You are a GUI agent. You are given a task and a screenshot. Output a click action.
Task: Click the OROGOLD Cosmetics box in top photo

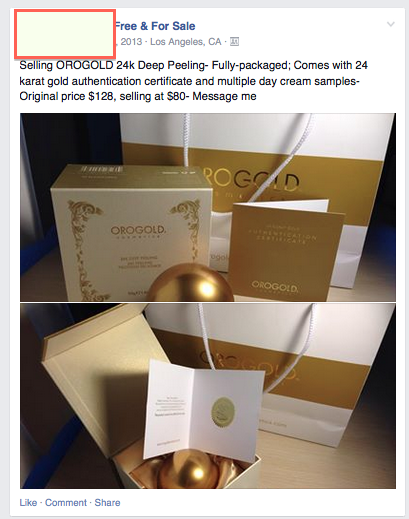point(132,233)
